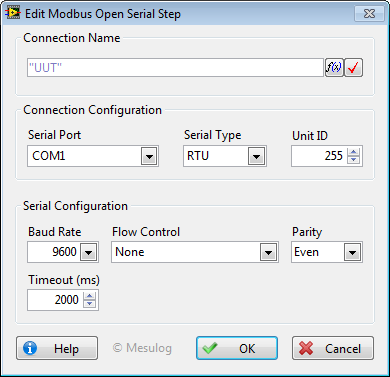Click the Connection Name "UUT" field

pyautogui.click(x=175, y=68)
